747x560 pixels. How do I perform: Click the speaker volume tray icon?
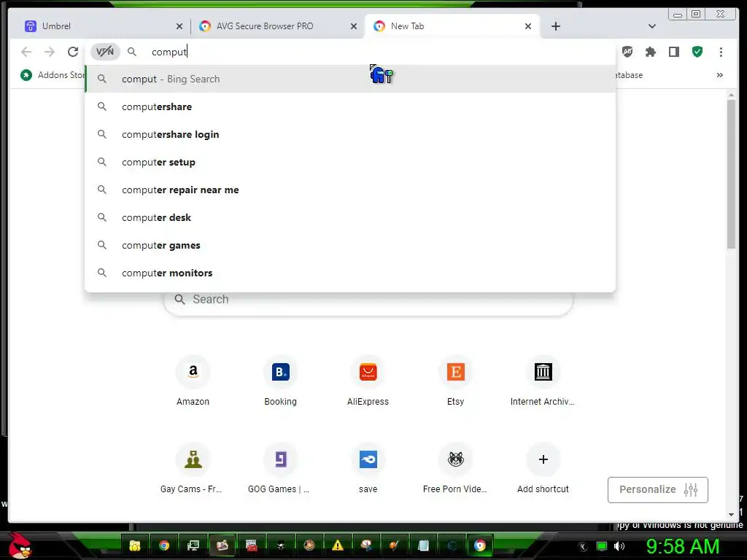[x=619, y=546]
